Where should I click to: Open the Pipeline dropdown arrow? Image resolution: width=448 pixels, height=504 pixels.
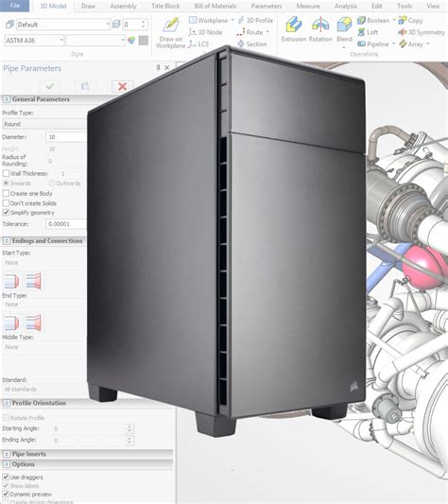[x=394, y=44]
